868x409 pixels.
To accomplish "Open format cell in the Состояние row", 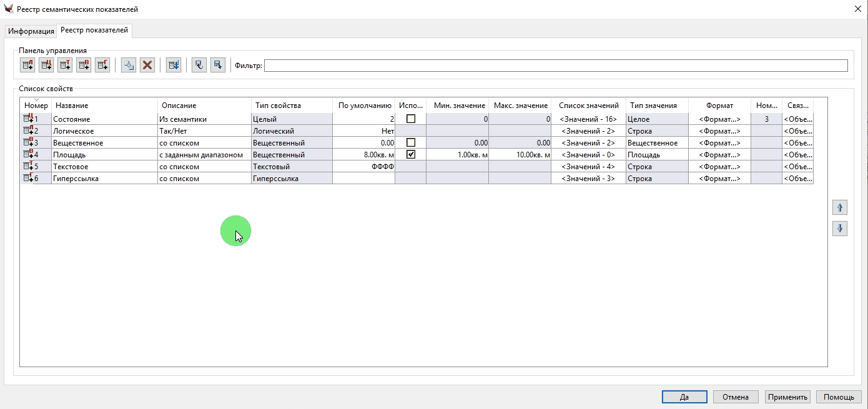I will click(x=719, y=119).
